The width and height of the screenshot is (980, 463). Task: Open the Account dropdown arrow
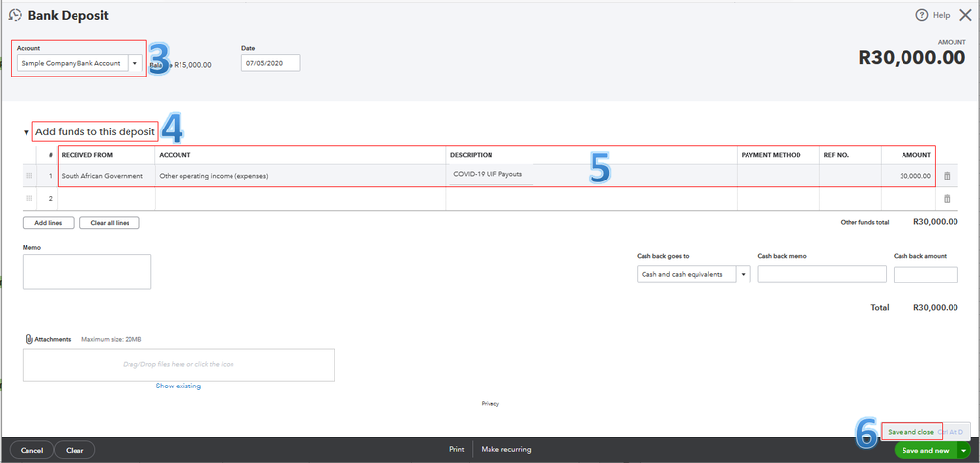pos(135,63)
